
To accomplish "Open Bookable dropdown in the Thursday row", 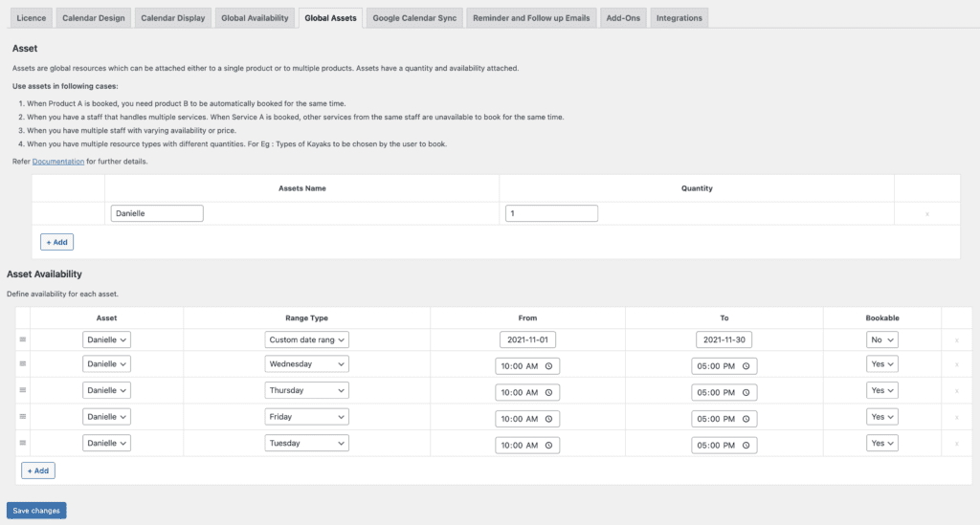I will pos(881,390).
